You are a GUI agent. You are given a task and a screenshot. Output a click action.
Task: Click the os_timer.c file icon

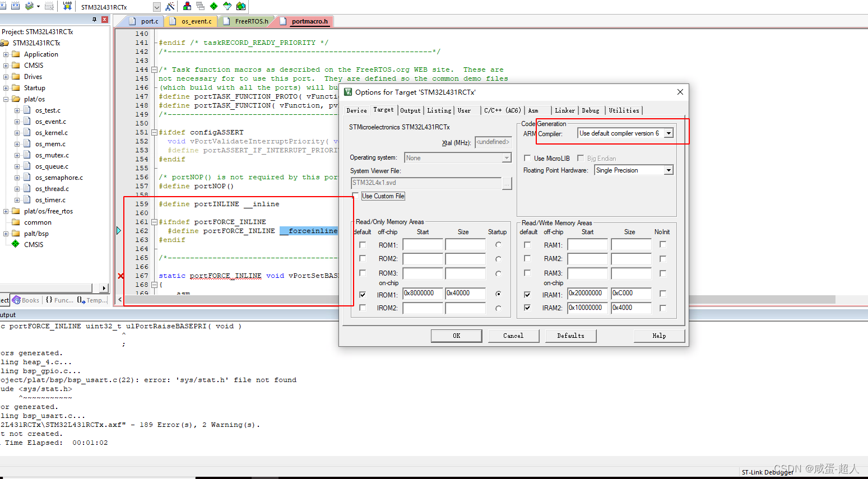pyautogui.click(x=27, y=200)
